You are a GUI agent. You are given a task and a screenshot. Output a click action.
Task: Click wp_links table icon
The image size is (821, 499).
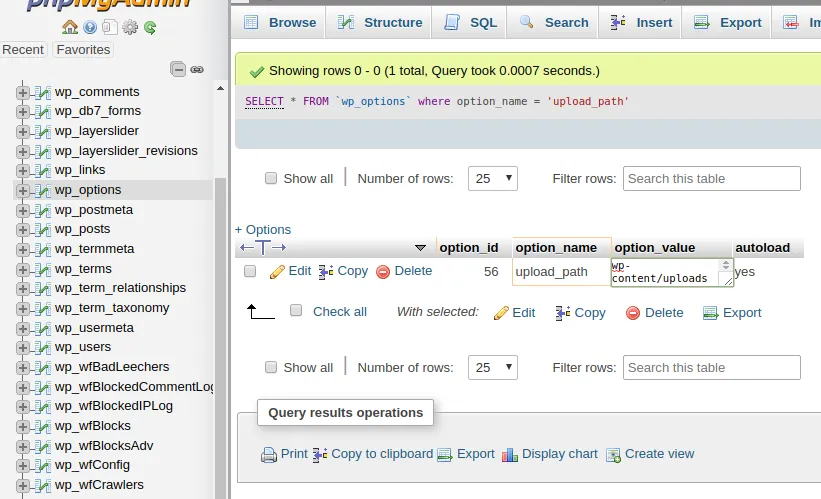point(43,171)
